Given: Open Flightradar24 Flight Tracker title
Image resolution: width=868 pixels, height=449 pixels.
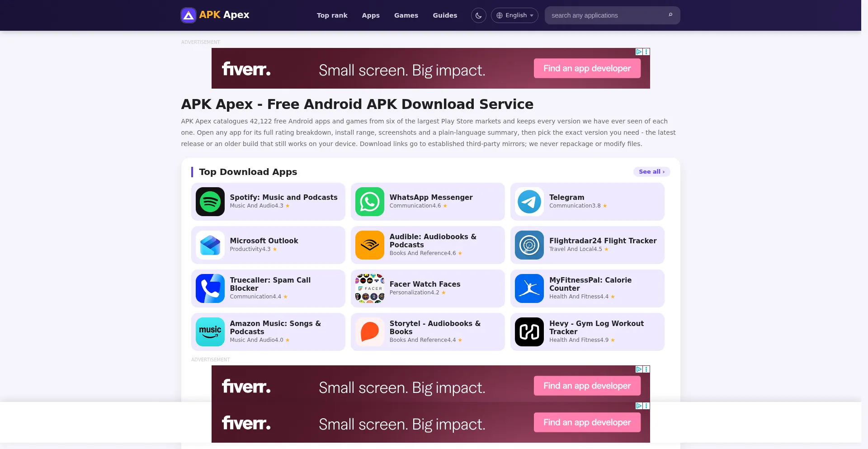Looking at the screenshot, I should click(603, 241).
